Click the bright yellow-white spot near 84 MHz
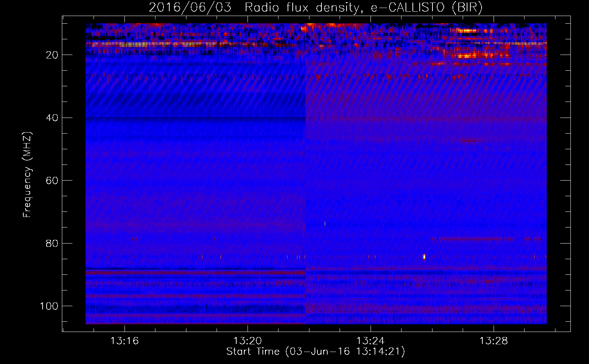This screenshot has width=589, height=364. click(424, 257)
